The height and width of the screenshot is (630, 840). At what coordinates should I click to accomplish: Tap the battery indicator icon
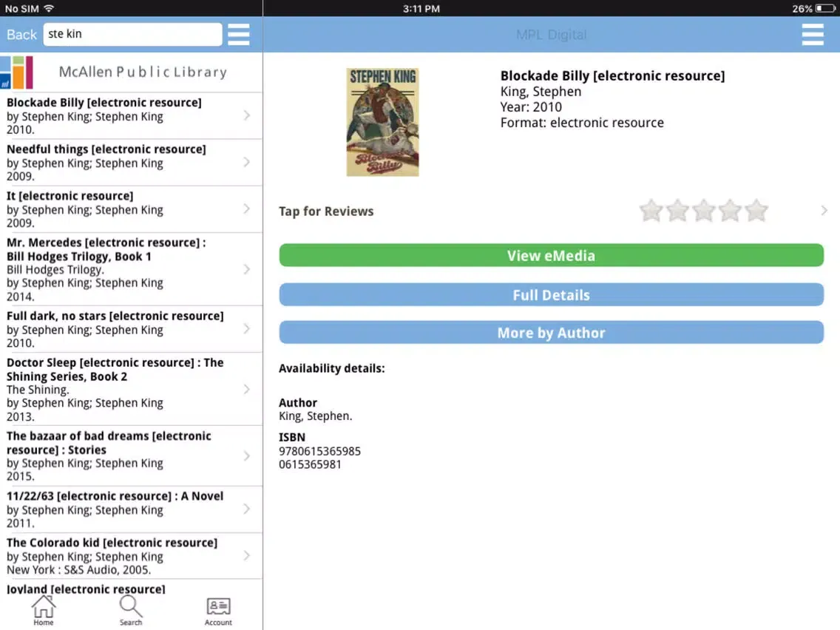[825, 9]
